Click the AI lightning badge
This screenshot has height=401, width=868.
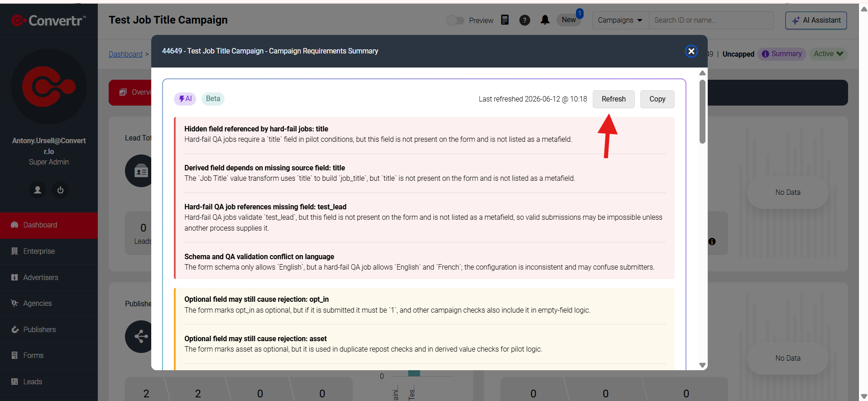(x=185, y=99)
